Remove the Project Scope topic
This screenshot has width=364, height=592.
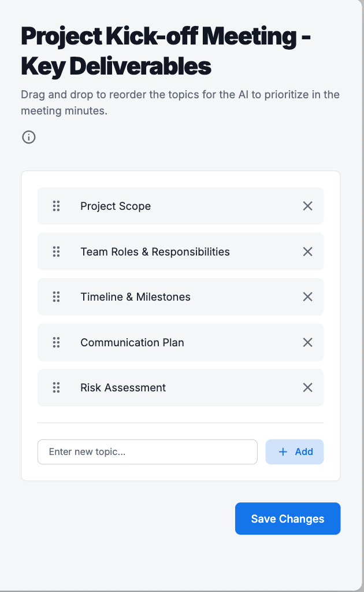308,206
